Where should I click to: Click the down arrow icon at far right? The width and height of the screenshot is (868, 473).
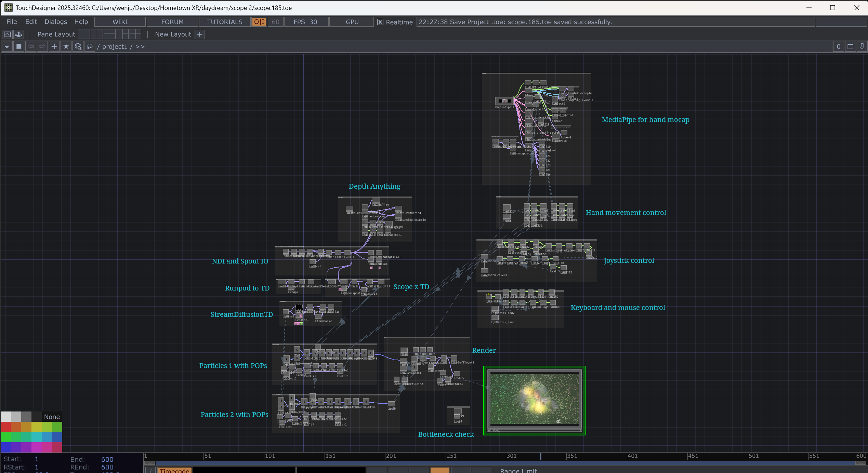tap(862, 46)
